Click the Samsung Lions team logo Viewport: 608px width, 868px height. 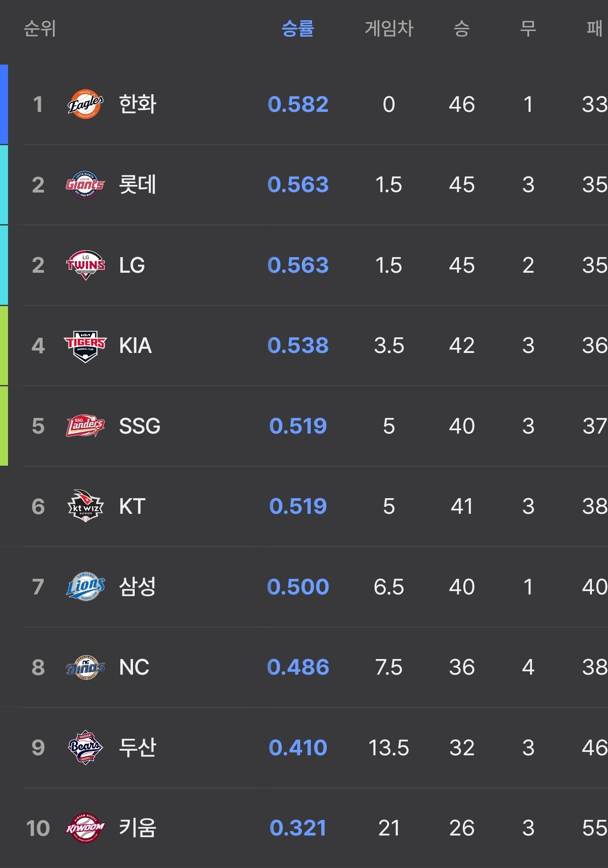pyautogui.click(x=85, y=586)
